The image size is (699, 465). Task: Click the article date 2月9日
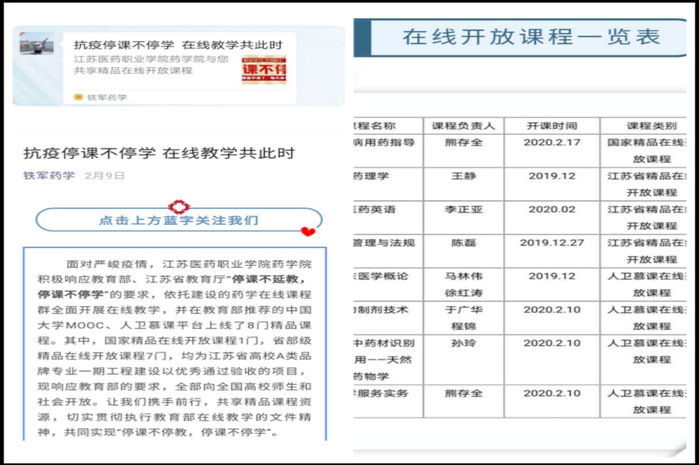tap(105, 175)
